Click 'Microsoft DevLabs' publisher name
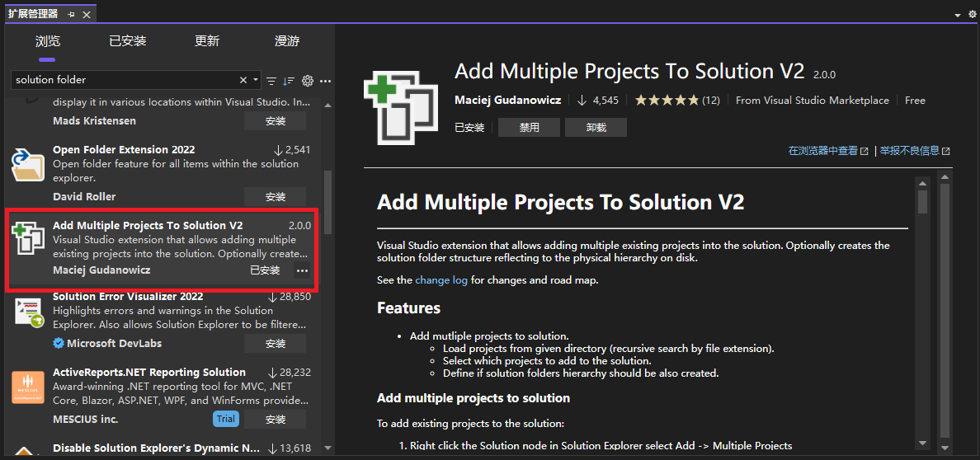This screenshot has width=980, height=460. (x=114, y=343)
